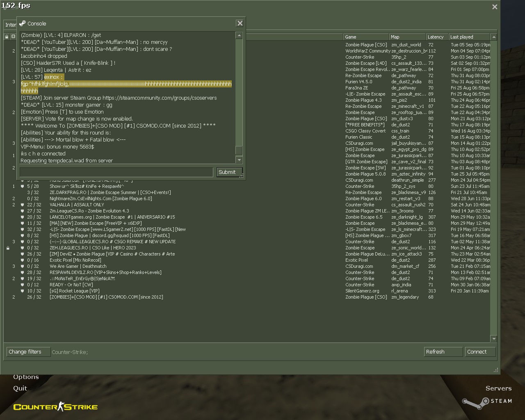Click highlighted exinox chat message in console
The image size is (525, 420).
pos(126,84)
